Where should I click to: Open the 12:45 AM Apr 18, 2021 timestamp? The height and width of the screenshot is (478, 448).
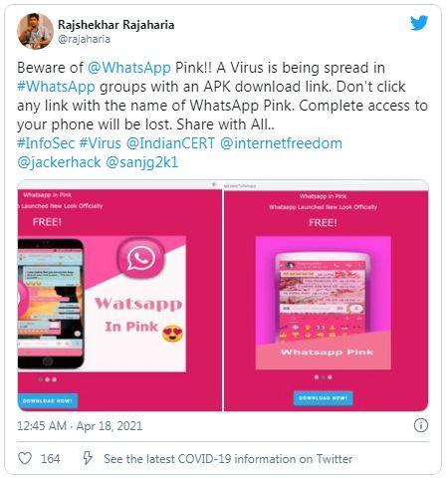(x=80, y=426)
